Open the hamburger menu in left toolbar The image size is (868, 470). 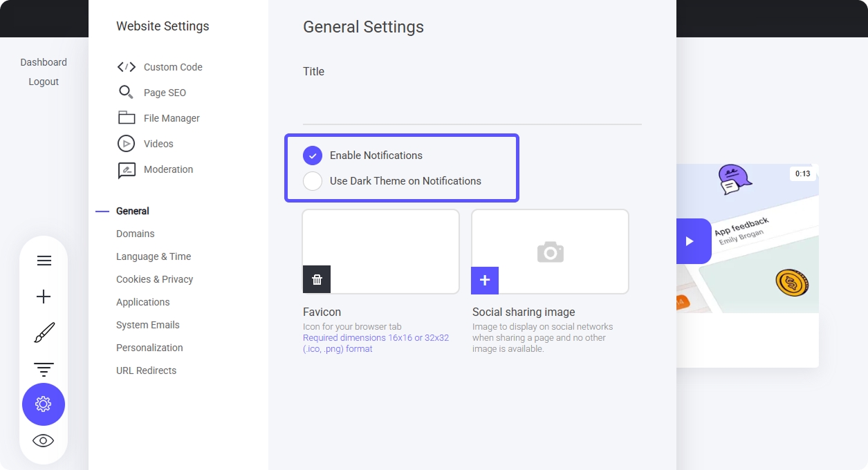pyautogui.click(x=44, y=261)
